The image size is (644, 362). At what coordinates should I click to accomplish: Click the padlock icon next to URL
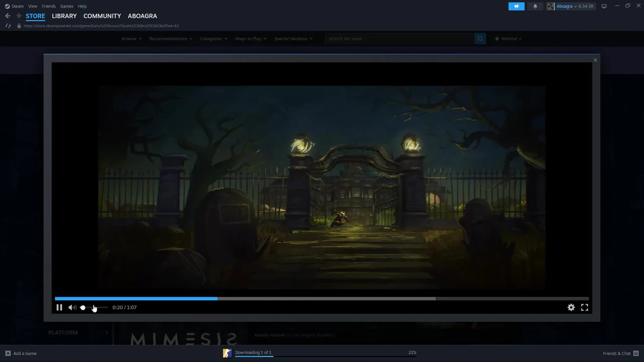(19, 26)
